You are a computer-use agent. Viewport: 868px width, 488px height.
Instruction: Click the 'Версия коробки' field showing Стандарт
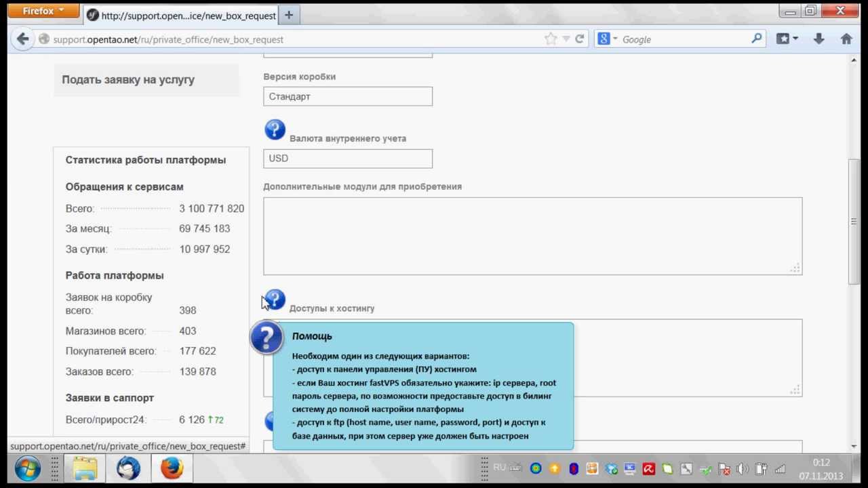click(x=348, y=96)
